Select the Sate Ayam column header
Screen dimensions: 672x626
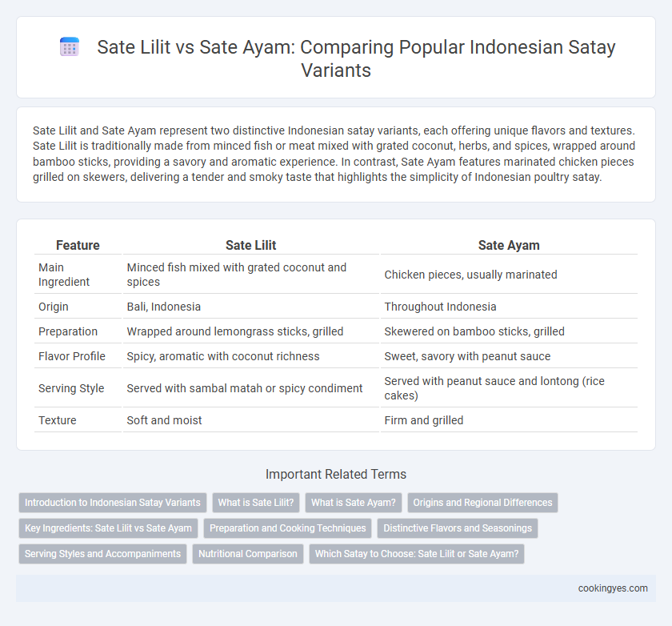pos(509,245)
